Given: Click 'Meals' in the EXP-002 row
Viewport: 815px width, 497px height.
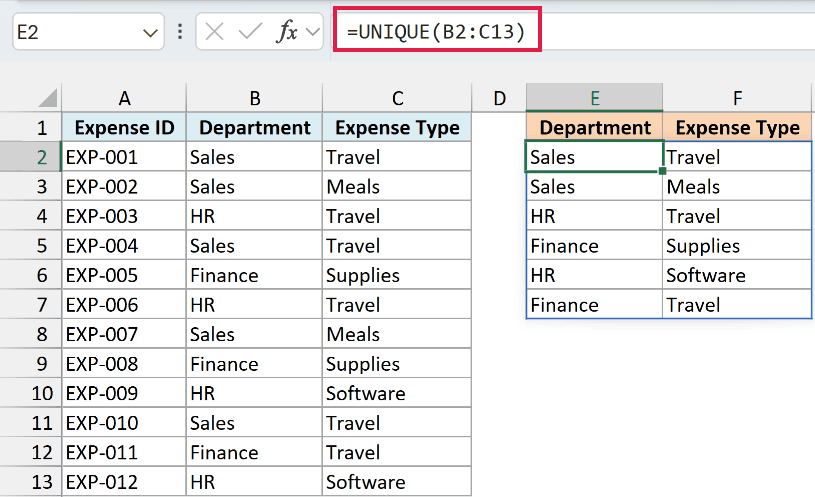Looking at the screenshot, I should [x=397, y=186].
